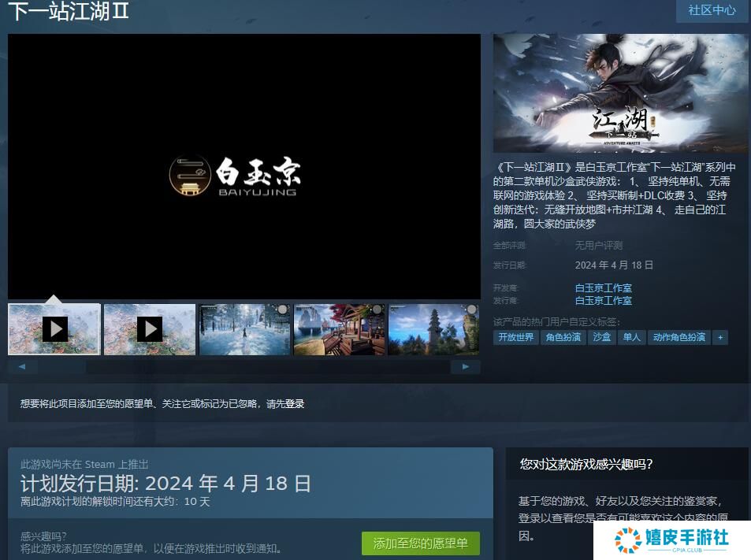Screen dimensions: 751x560
Task: Select the stone pagoda screenshot thumbnail
Action: click(433, 328)
